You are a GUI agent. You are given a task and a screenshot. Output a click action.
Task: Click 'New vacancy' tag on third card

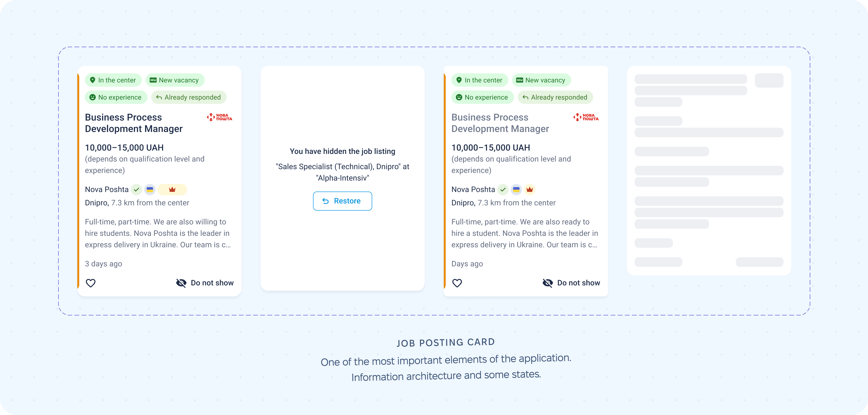(x=541, y=80)
